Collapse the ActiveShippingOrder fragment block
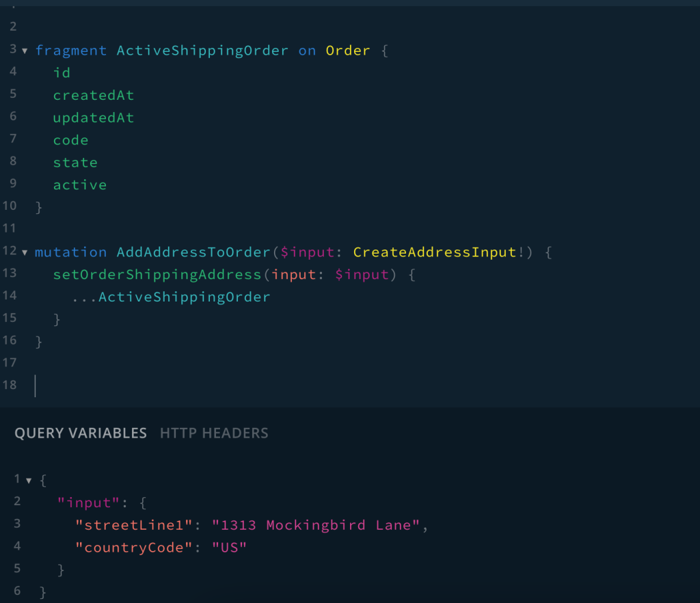 [x=25, y=50]
